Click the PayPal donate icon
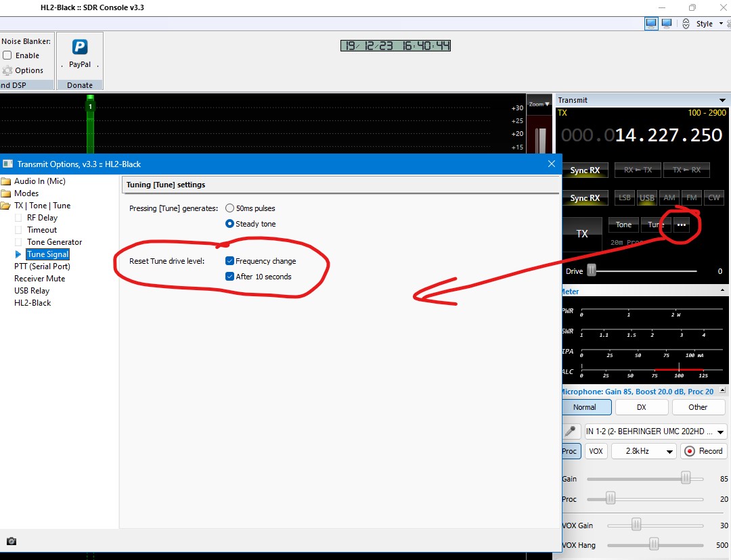This screenshot has width=731, height=560. (80, 47)
